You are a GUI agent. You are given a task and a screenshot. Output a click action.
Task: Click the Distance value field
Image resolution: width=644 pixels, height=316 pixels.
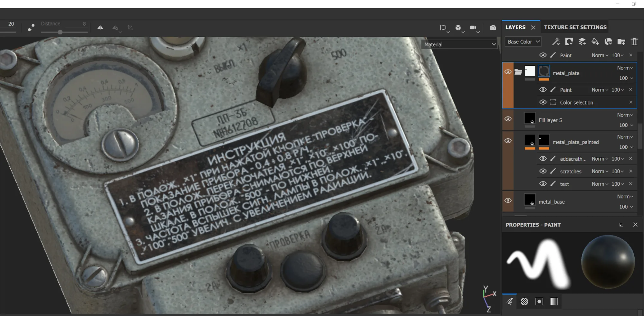(84, 24)
